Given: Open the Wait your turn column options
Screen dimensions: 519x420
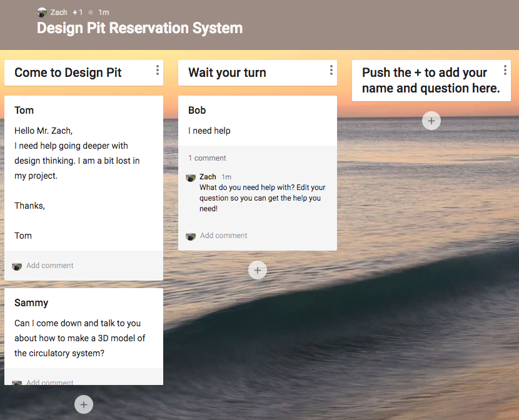Looking at the screenshot, I should (x=331, y=70).
